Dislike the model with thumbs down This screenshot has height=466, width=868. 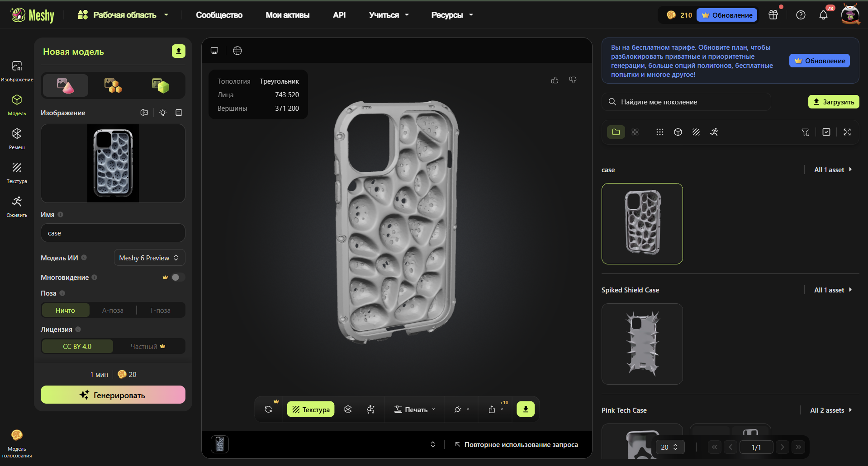[573, 80]
